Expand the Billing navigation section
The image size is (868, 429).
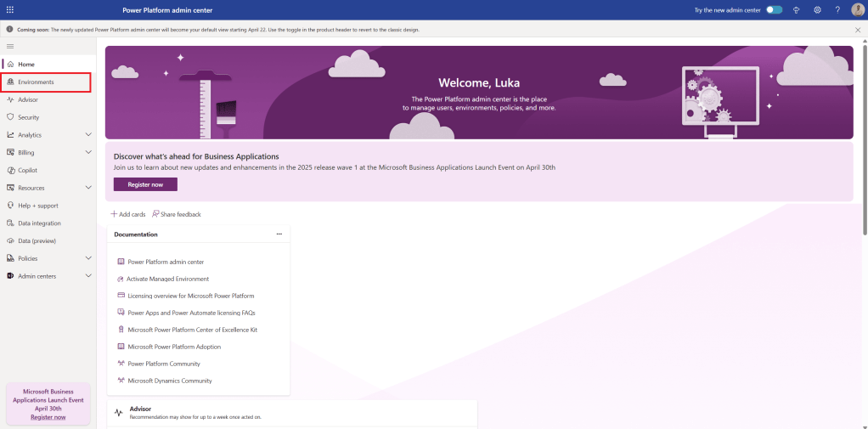coord(88,153)
